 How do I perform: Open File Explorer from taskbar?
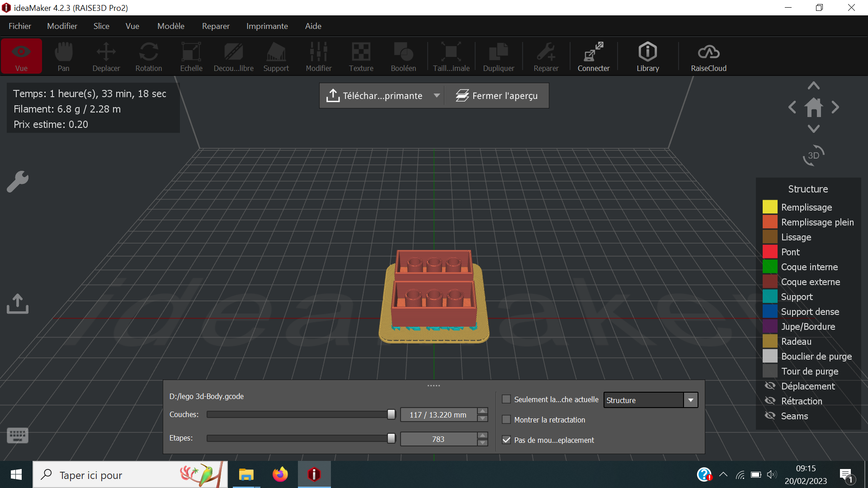point(246,474)
